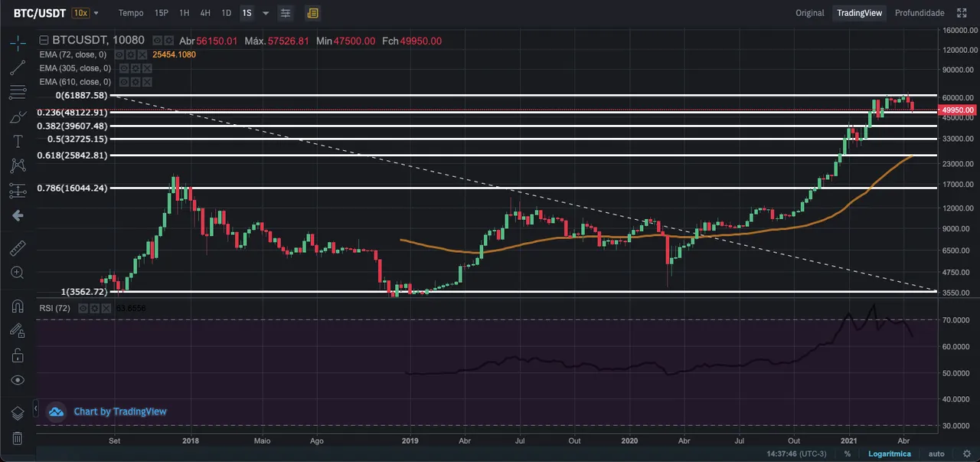This screenshot has height=462, width=980.
Task: Open the Fibonacci and Gann tools
Action: [18, 93]
